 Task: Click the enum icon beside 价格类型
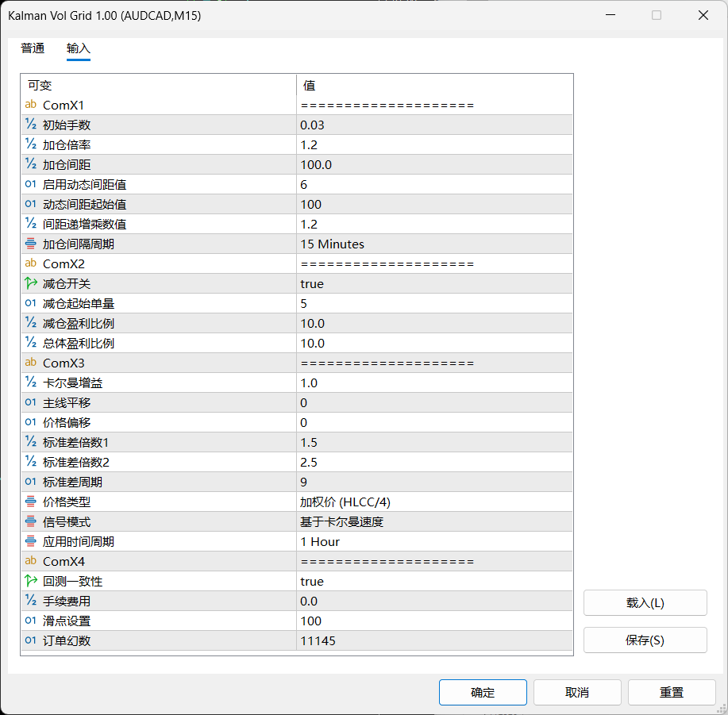pos(31,502)
